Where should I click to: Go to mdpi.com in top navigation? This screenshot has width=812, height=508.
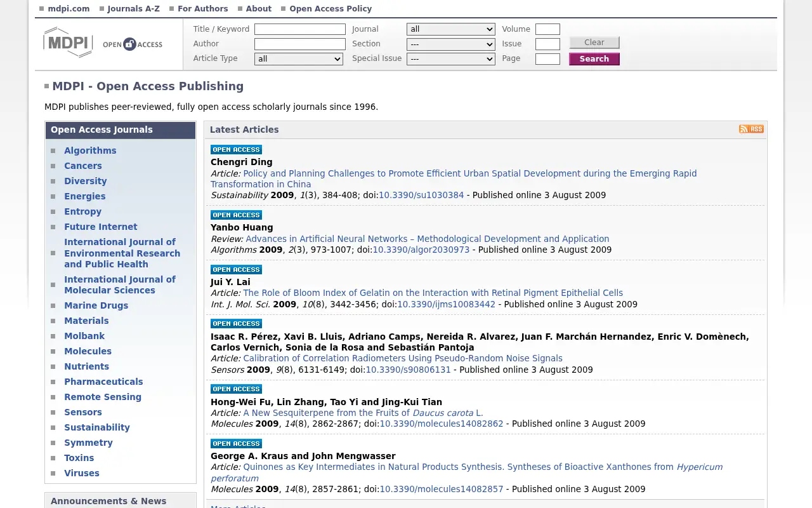click(69, 9)
